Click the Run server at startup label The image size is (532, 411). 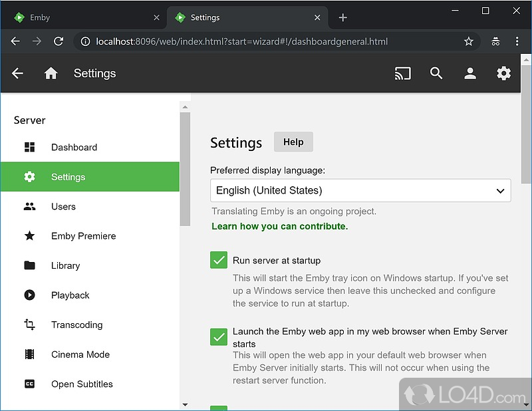pos(277,260)
